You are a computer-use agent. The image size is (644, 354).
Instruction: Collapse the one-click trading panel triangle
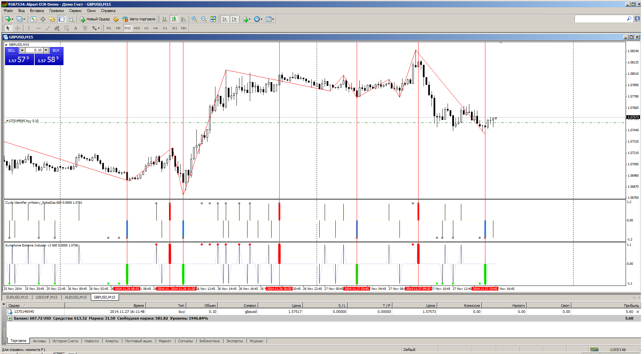coord(6,44)
